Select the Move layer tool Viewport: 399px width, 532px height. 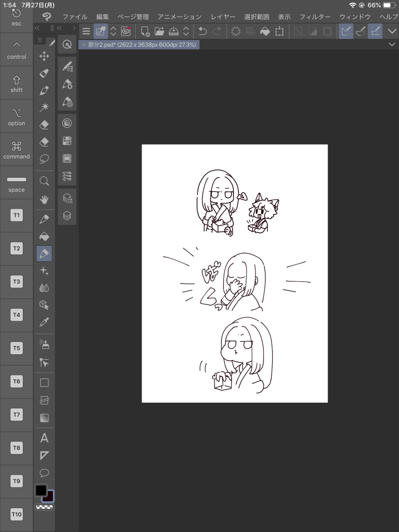[44, 56]
